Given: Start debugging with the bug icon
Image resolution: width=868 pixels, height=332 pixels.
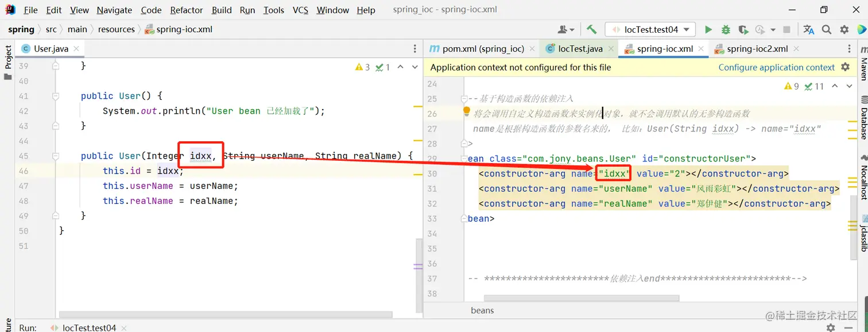Looking at the screenshot, I should [x=726, y=29].
